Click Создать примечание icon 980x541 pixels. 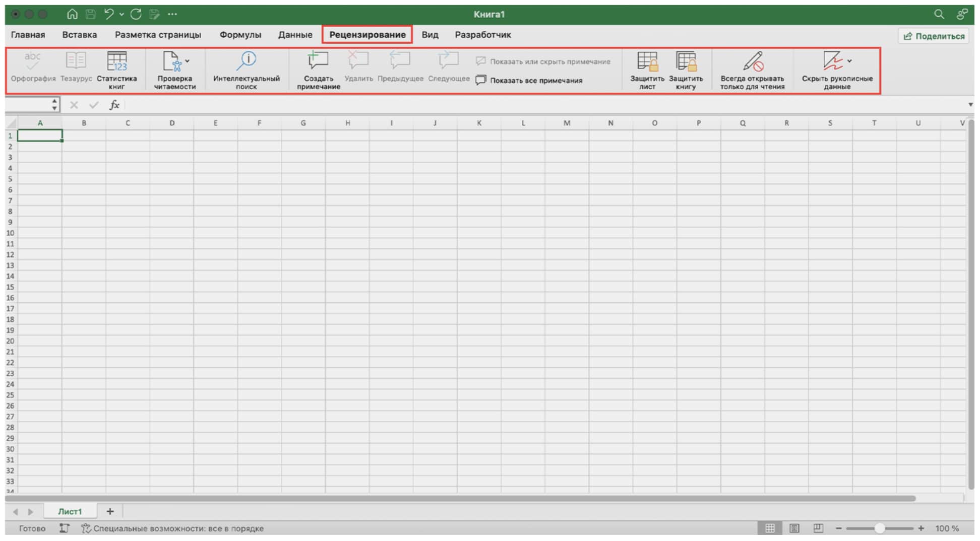pyautogui.click(x=318, y=62)
